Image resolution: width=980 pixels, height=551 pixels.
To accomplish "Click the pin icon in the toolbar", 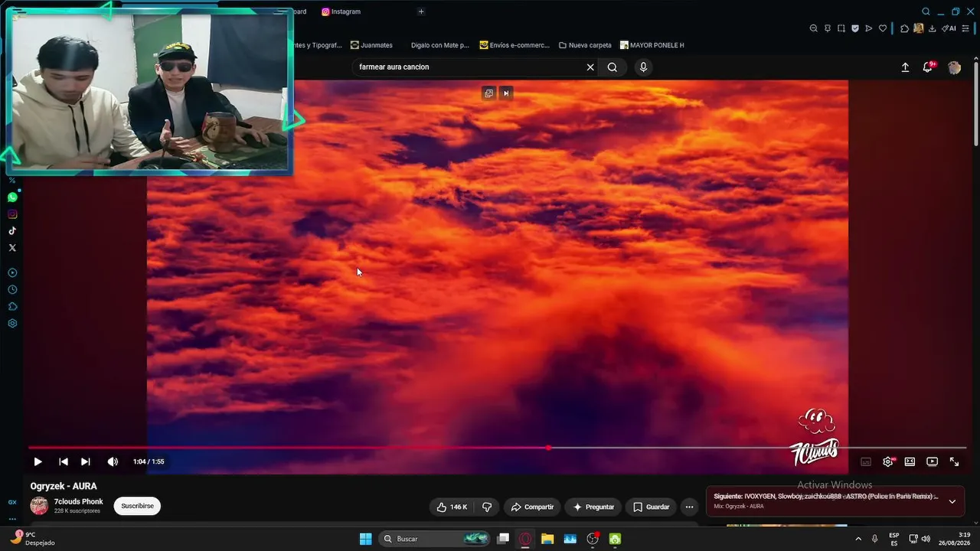I will 827,28.
